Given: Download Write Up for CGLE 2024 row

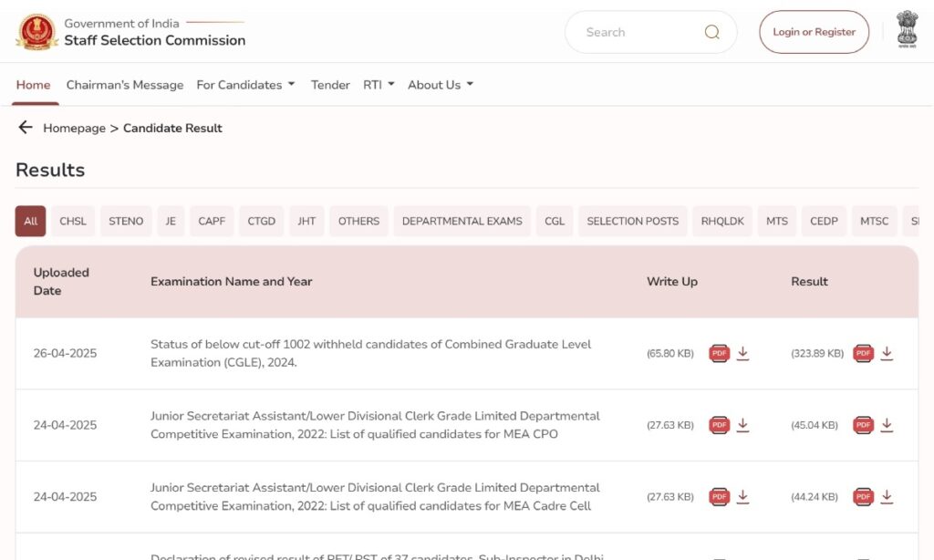Looking at the screenshot, I should tap(742, 353).
